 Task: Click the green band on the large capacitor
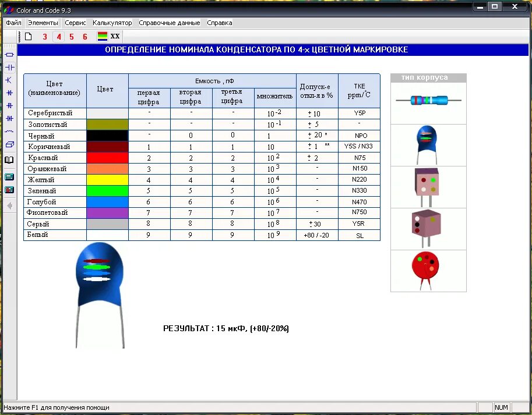(x=97, y=267)
